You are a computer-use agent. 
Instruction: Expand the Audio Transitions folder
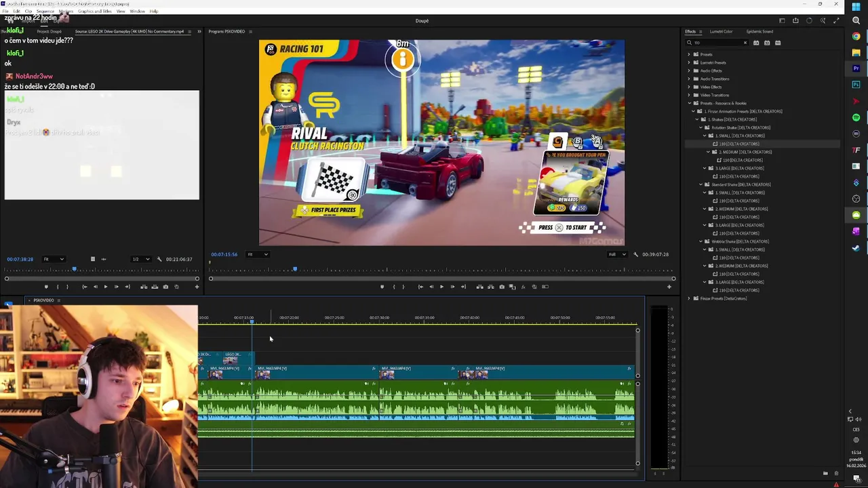pyautogui.click(x=689, y=79)
